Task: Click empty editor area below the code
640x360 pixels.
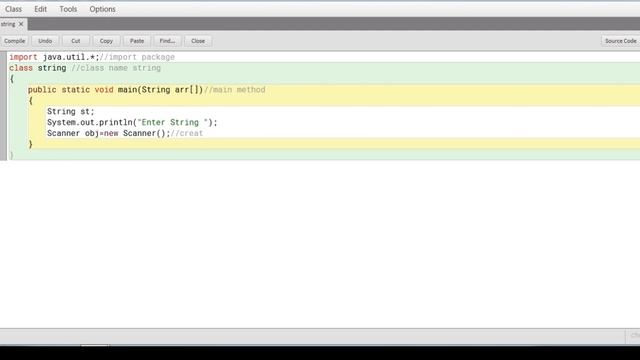Action: click(x=320, y=243)
